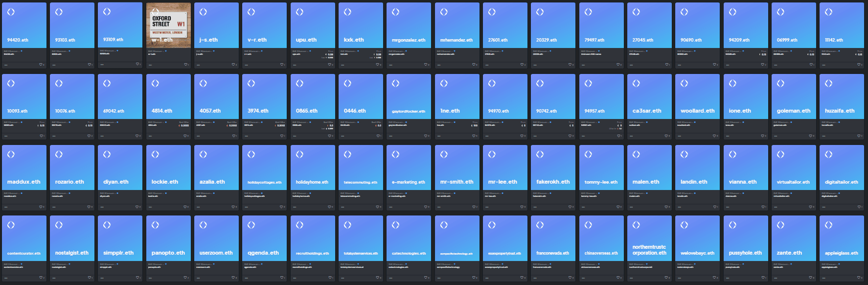
Task: Favorite the nostalgist.eth card
Action: (89, 278)
